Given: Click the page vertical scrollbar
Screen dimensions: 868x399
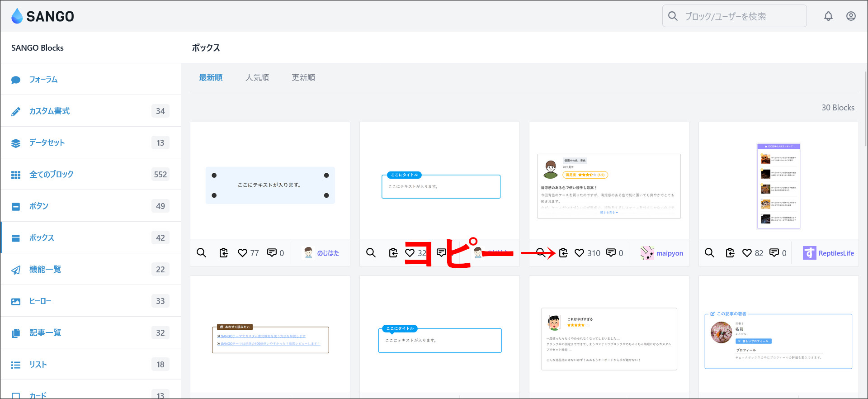Looking at the screenshot, I should tap(866, 109).
